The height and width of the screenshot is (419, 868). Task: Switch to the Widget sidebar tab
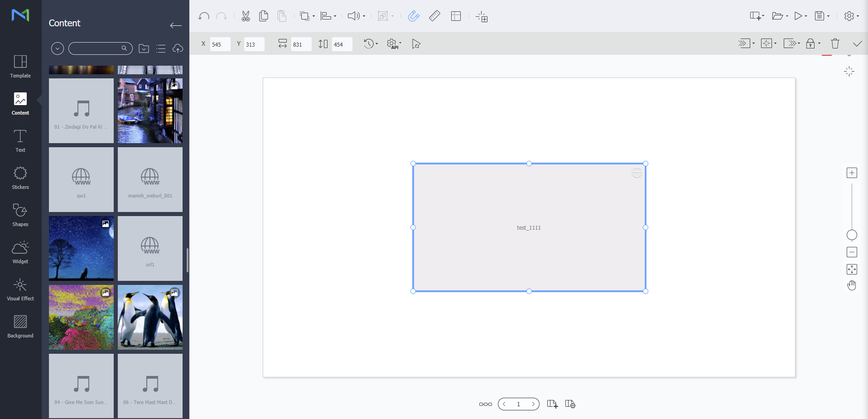[20, 252]
